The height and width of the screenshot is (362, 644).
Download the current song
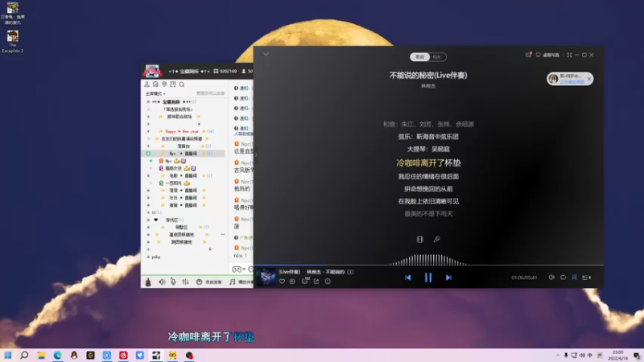pos(292,282)
